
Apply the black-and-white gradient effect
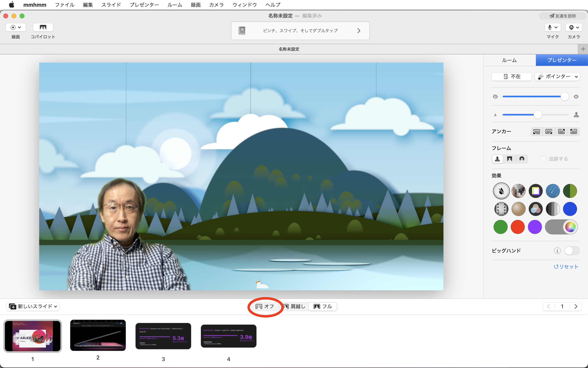coord(553,209)
